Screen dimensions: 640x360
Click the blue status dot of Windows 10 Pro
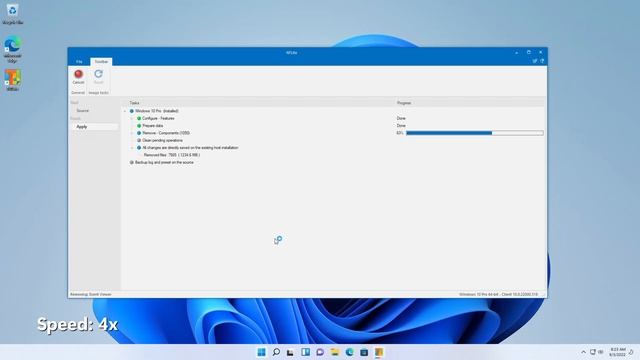(x=131, y=111)
